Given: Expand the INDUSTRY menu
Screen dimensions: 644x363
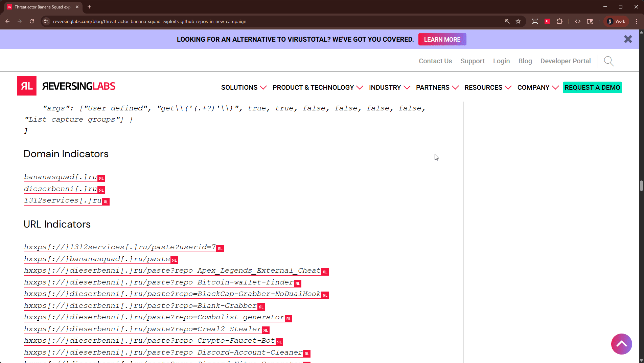Looking at the screenshot, I should pos(389,87).
